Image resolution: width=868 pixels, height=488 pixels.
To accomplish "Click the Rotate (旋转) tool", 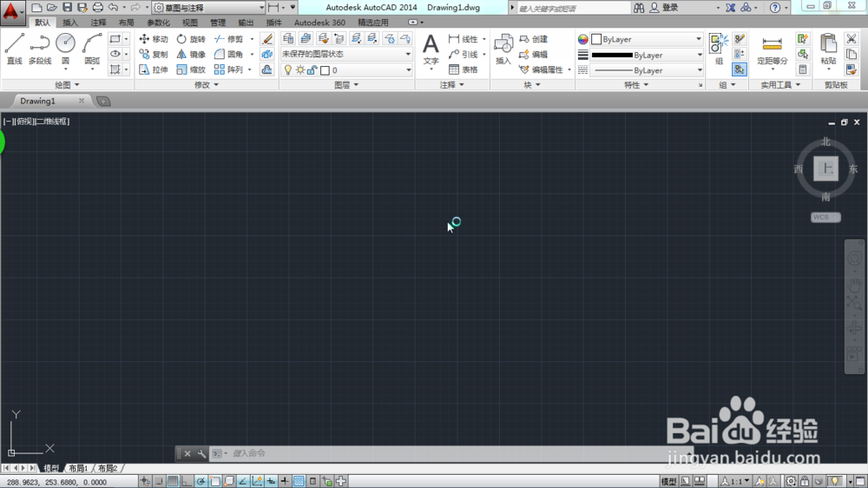I will pyautogui.click(x=191, y=39).
